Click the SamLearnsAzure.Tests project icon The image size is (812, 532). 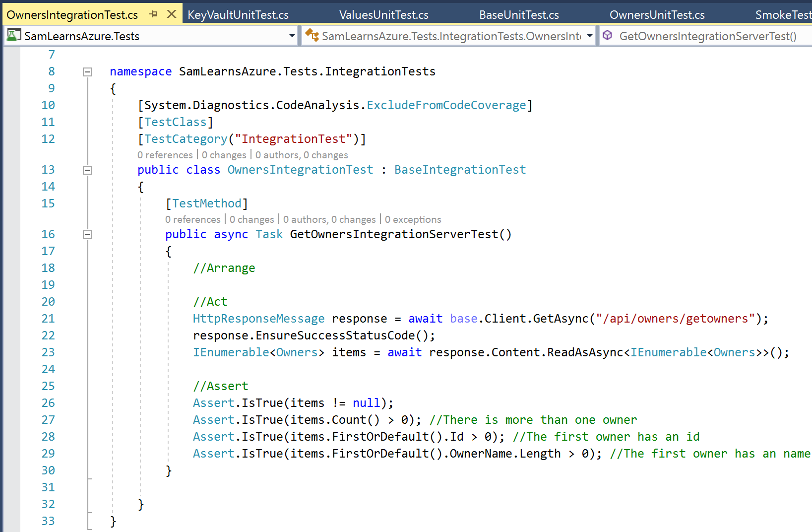tap(13, 35)
